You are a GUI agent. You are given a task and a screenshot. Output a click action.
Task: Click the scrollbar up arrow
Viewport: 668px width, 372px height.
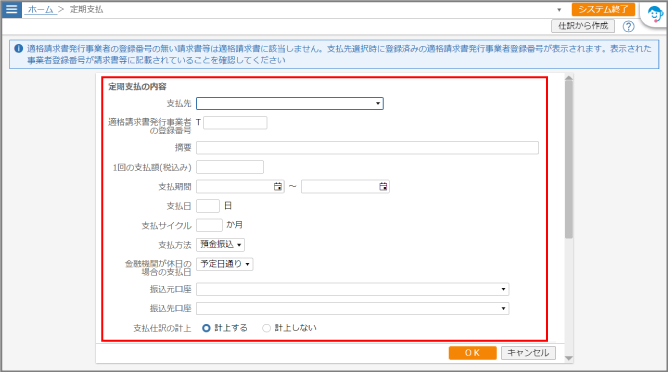pos(569,78)
